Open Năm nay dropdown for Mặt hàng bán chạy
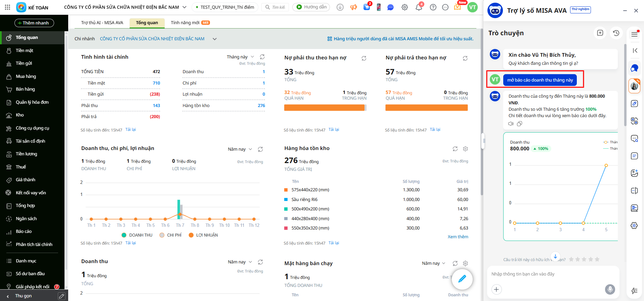Image resolution: width=644 pixels, height=301 pixels. 433,263
